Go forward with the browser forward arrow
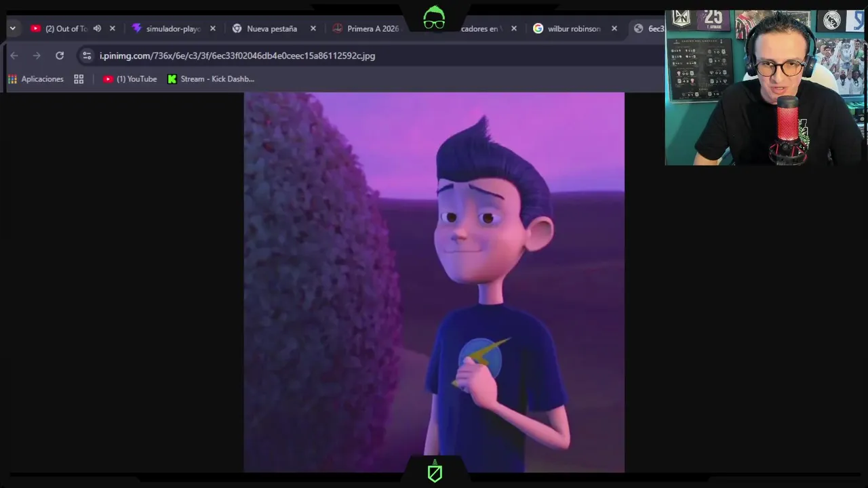Viewport: 868px width, 488px height. point(37,56)
